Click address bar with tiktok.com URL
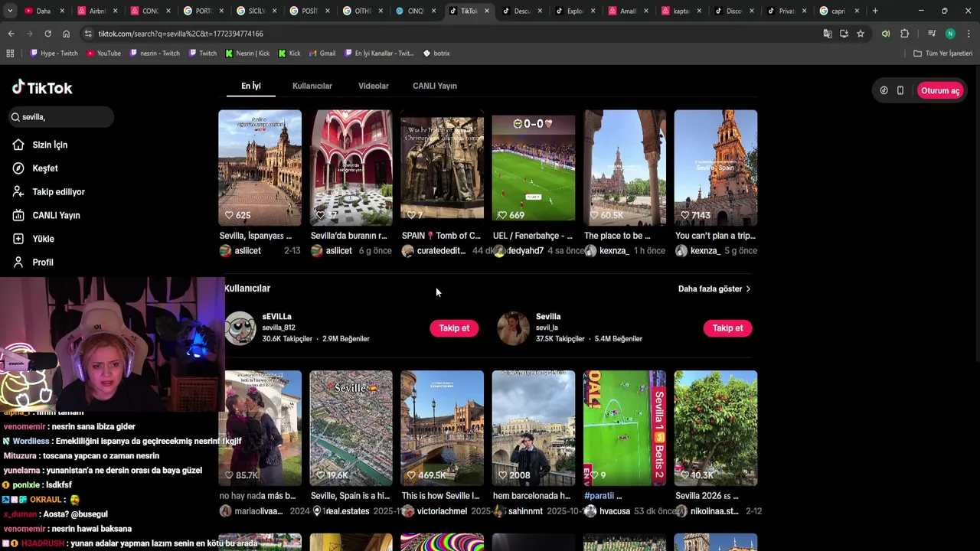Screen dimensions: 980x551 point(452,34)
